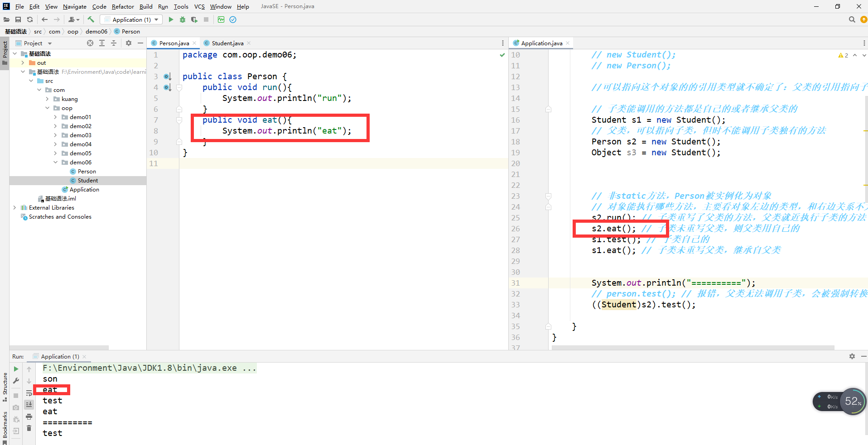The image size is (868, 445).
Task: Toggle the Structure tool window stripe button
Action: [5, 387]
